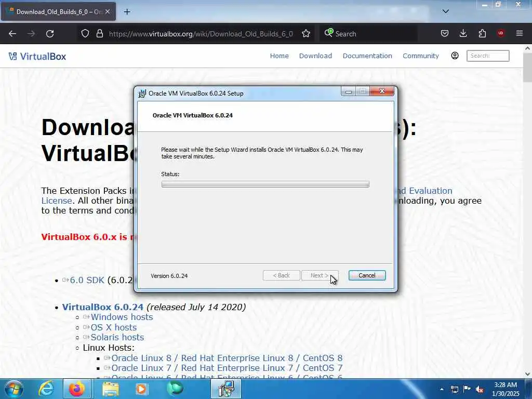532x399 pixels.
Task: Reload the current page
Action: coord(50,34)
